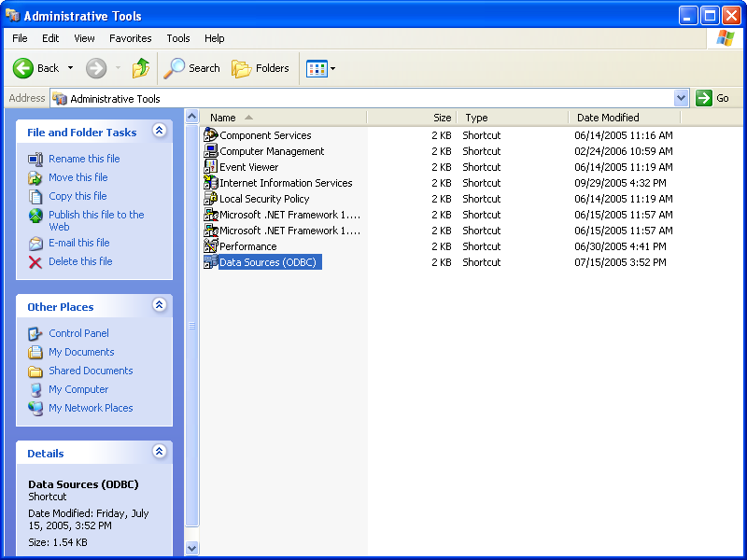Click the Control Panel icon in Other Places
The height and width of the screenshot is (560, 747).
(x=35, y=333)
